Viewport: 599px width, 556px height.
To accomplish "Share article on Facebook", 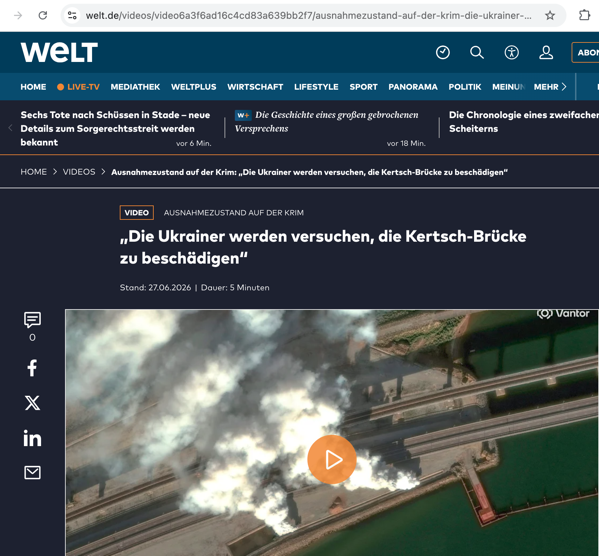I will pyautogui.click(x=32, y=368).
